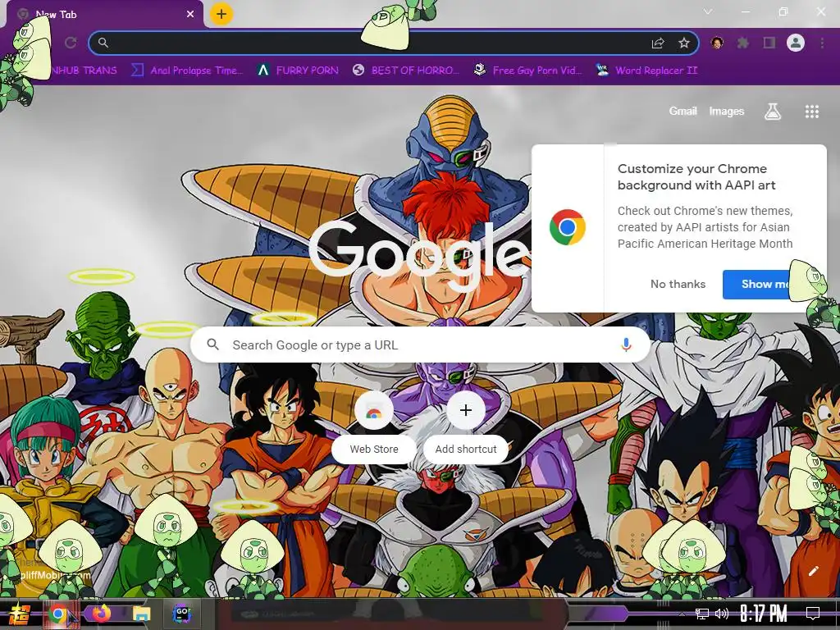Open the volume control in the tray
The image size is (840, 630).
pos(722,614)
